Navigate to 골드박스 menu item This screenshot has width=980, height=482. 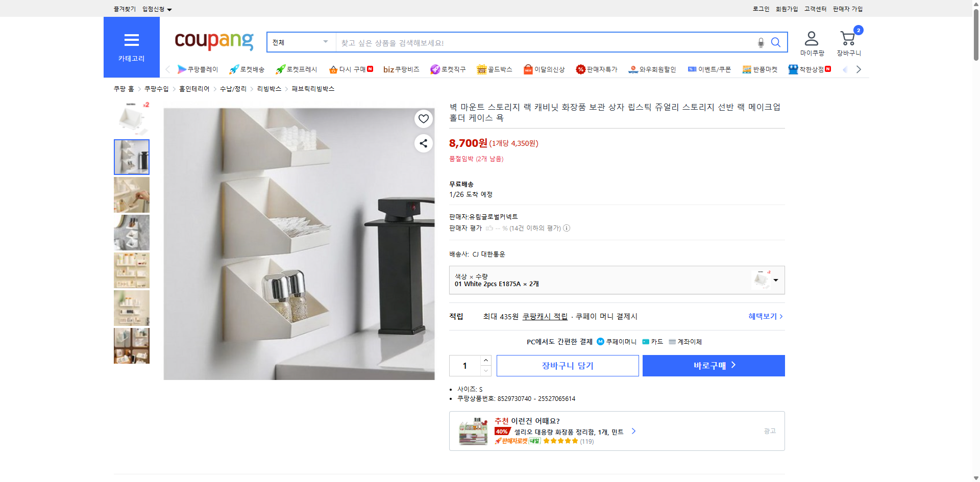[x=495, y=69]
